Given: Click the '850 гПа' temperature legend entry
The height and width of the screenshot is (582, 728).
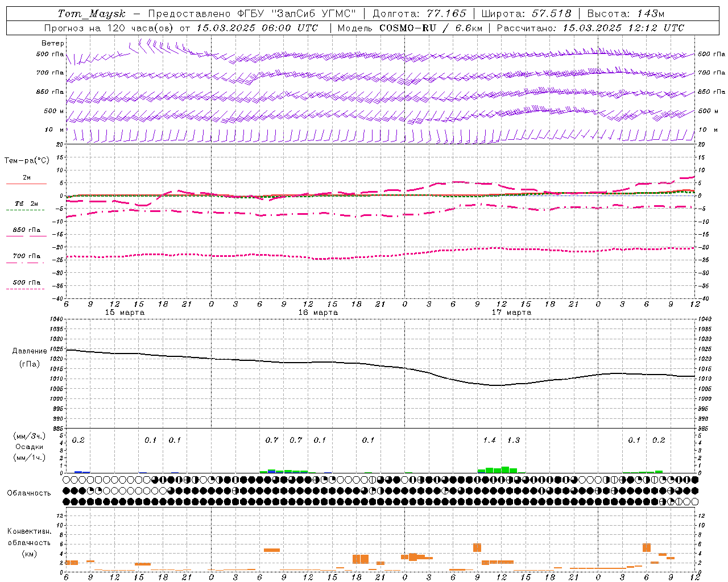Looking at the screenshot, I should pos(26,230).
